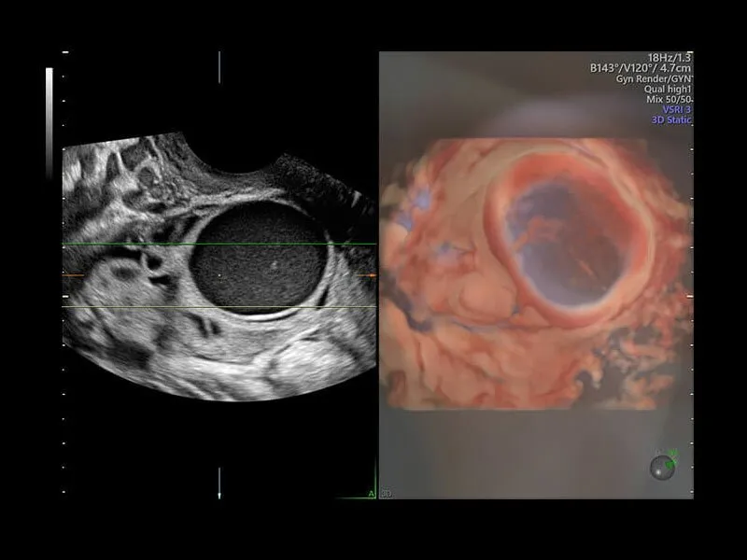This screenshot has height=560, width=747.
Task: Click the VSRI 3 setting text
Action: tap(672, 110)
